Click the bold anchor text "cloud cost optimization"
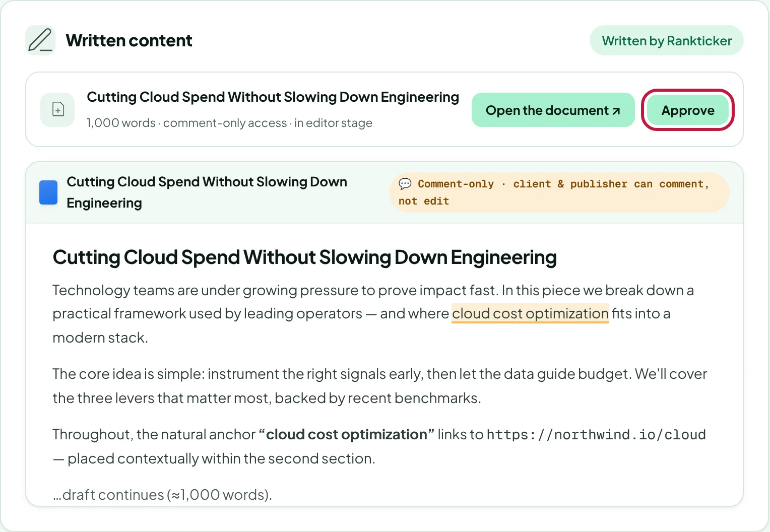The height and width of the screenshot is (532, 770). (x=346, y=434)
